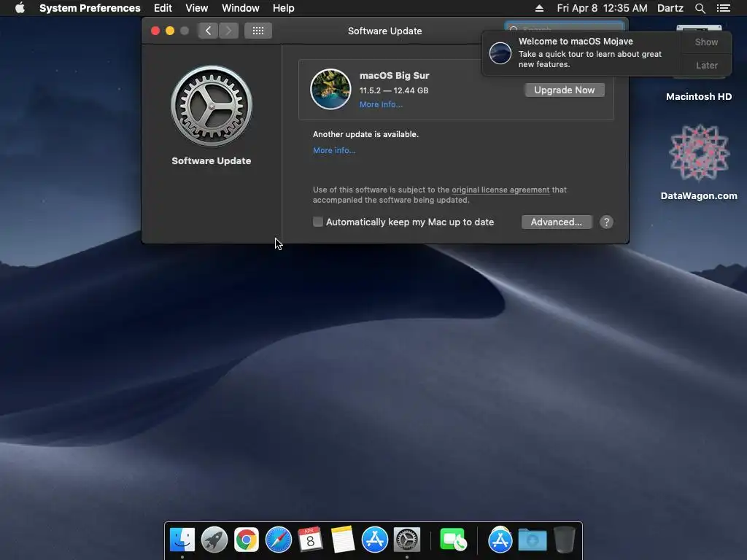Image resolution: width=747 pixels, height=560 pixels.
Task: Open Finder from the Dock
Action: point(182,540)
